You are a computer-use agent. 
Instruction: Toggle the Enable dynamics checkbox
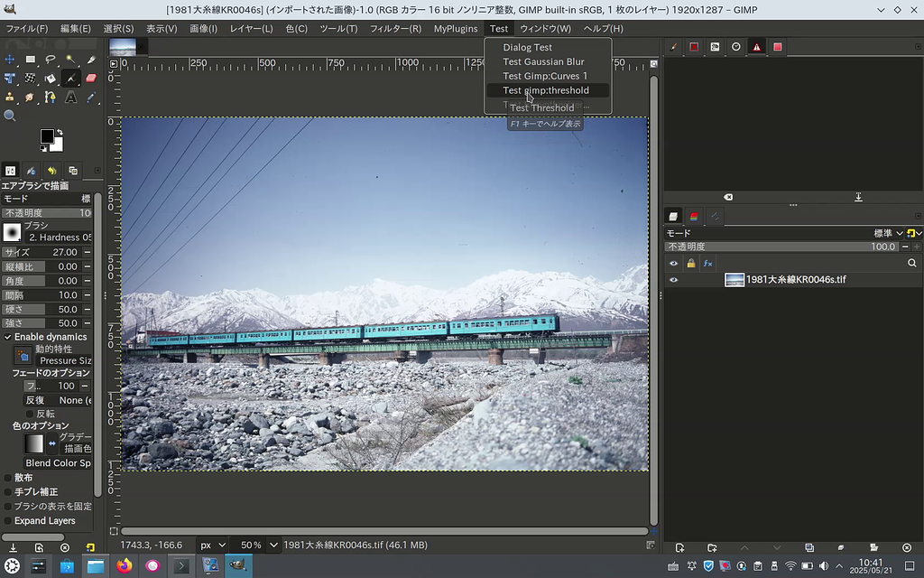tap(8, 336)
